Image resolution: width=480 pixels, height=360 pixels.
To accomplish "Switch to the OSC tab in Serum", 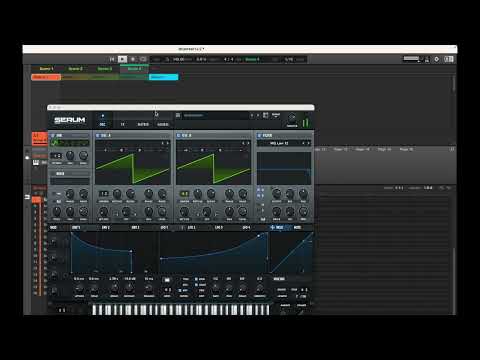I will click(x=103, y=124).
